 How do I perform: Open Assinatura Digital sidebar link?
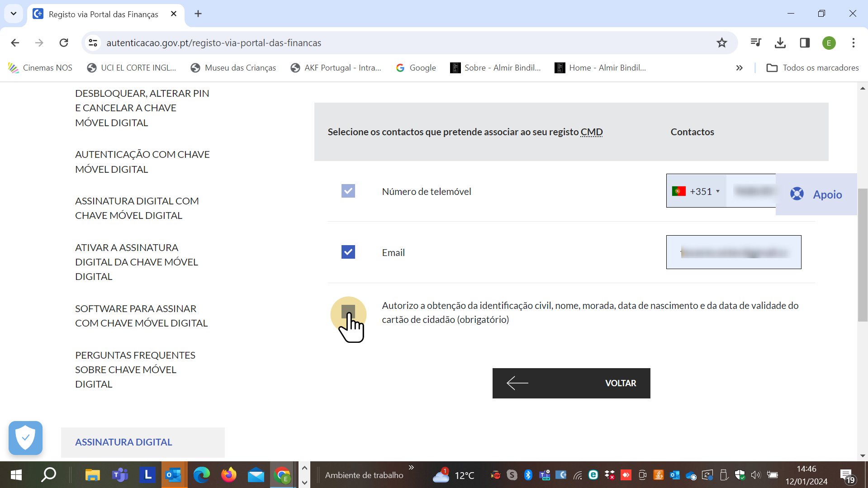tap(123, 442)
